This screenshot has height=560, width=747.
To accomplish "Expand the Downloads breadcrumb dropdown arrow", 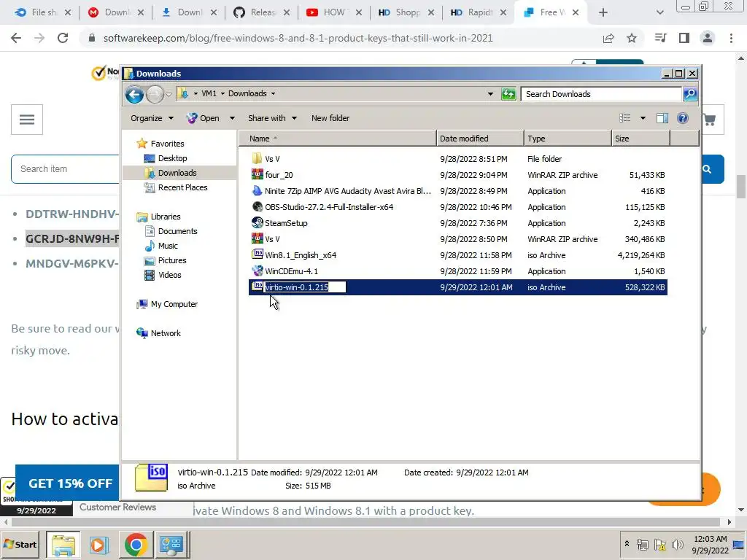I will [273, 93].
